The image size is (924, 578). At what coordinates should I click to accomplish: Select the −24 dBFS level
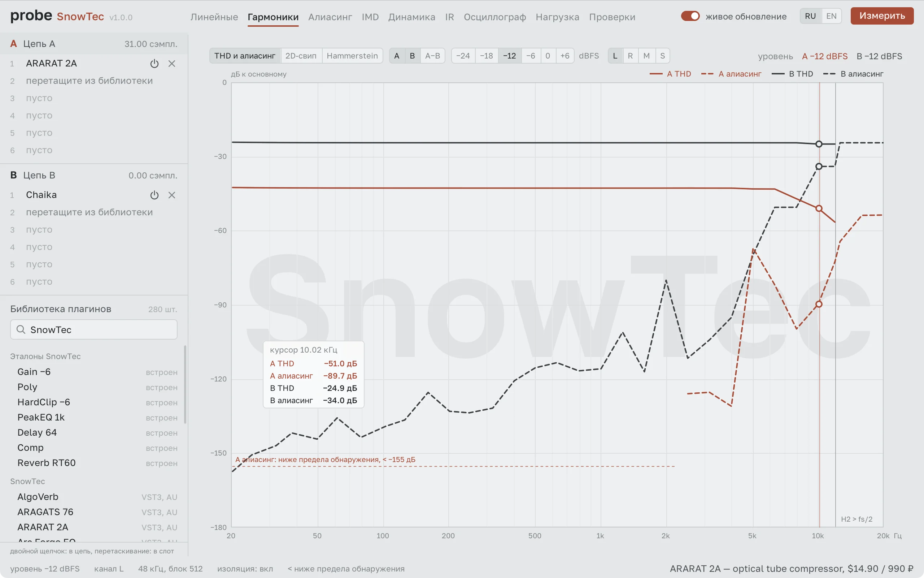click(463, 56)
